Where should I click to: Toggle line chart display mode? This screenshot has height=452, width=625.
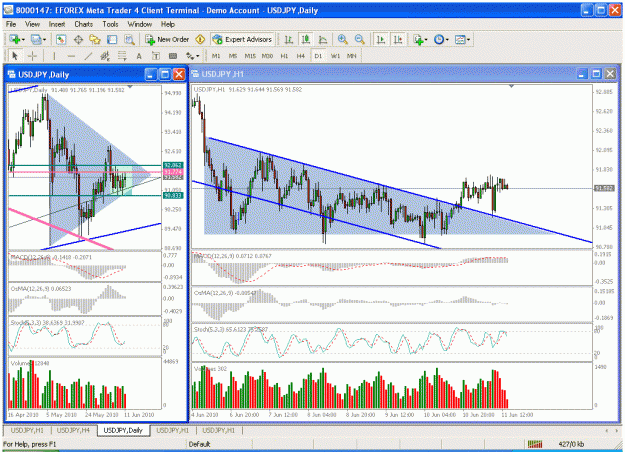coord(323,39)
